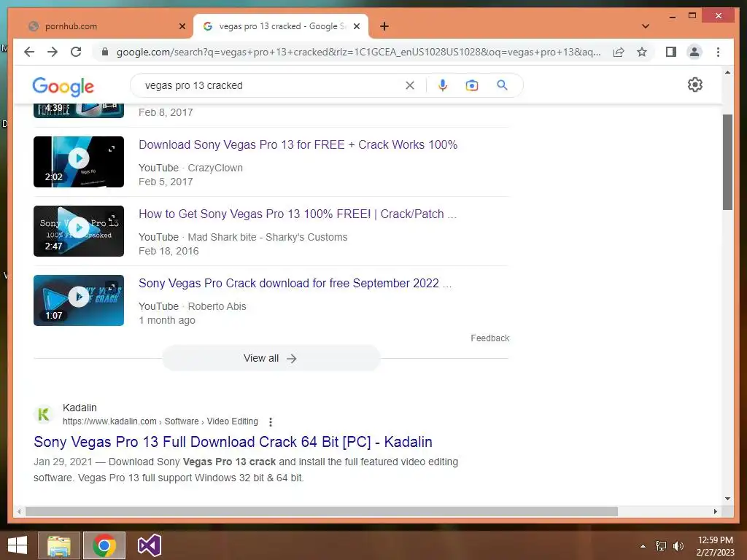The height and width of the screenshot is (560, 747).
Task: Open tab search dropdown chevron
Action: [x=646, y=26]
